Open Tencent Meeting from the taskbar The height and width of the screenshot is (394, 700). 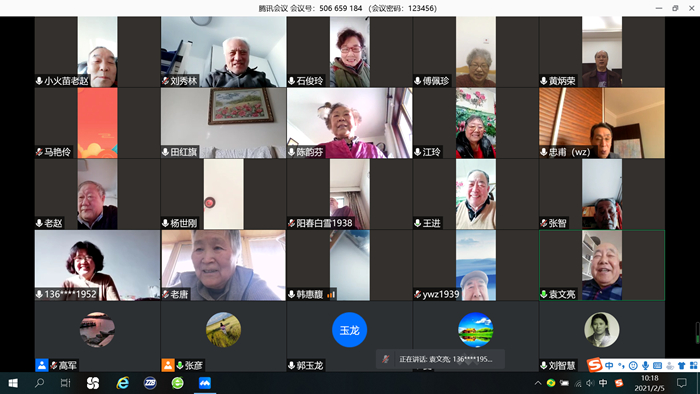coord(205,383)
